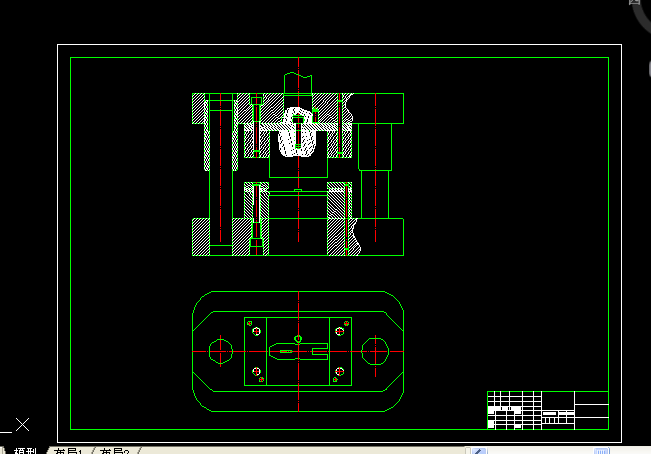Click the horizontal scrollbar left arrow
This screenshot has height=454, width=651.
click(478, 451)
